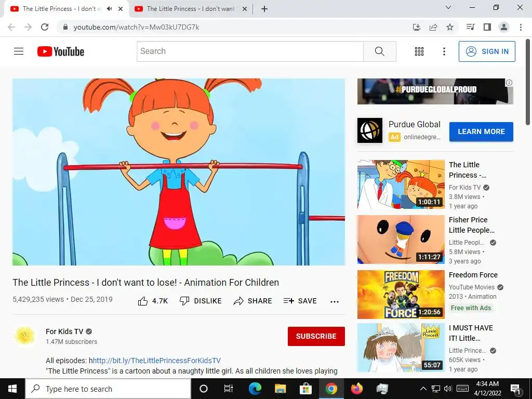Bookmark this page with the star
This screenshot has height=399, width=532.
point(450,27)
